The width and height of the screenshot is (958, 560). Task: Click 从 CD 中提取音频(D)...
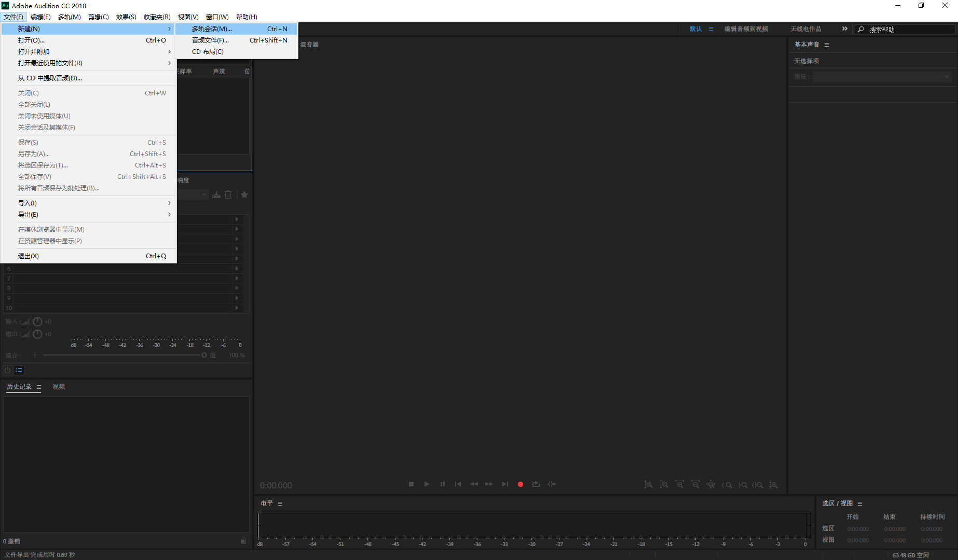click(x=89, y=78)
